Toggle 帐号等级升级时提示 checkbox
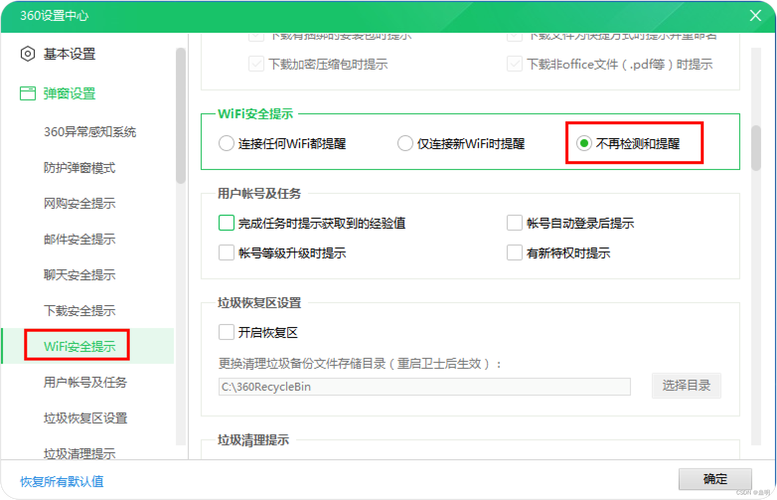Screen dimensions: 777x500 point(226,253)
